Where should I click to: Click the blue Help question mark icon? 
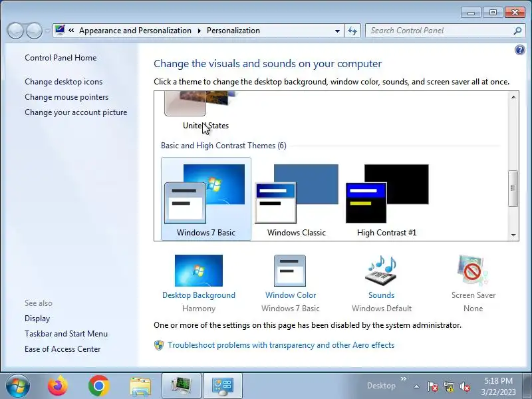(519, 51)
